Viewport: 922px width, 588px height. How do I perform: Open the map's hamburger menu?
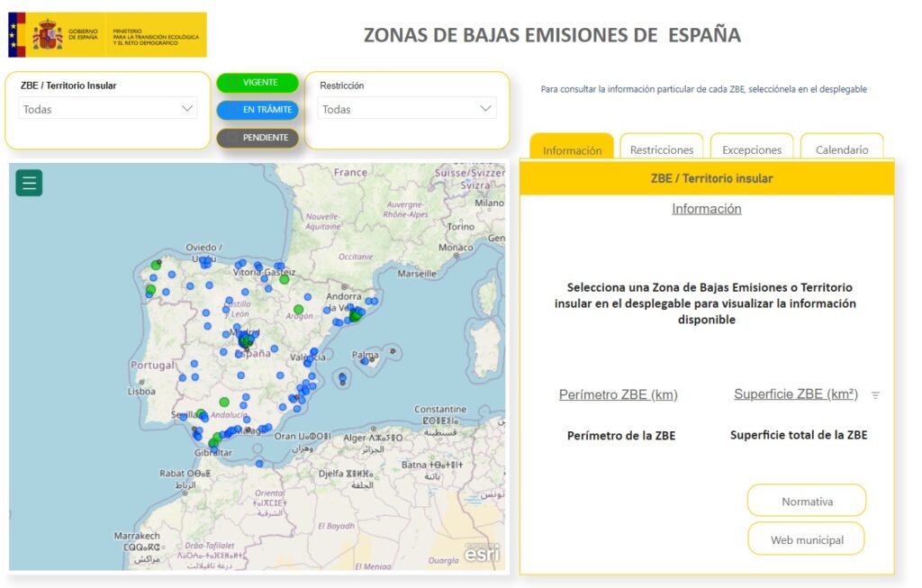pos(29,184)
